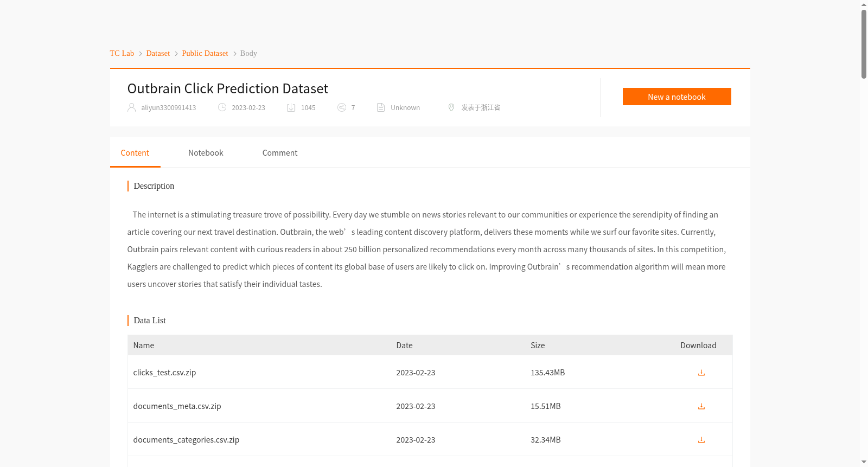Viewport: 868px width, 467px height.
Task: Click the Body breadcrumb text
Action: coord(248,53)
